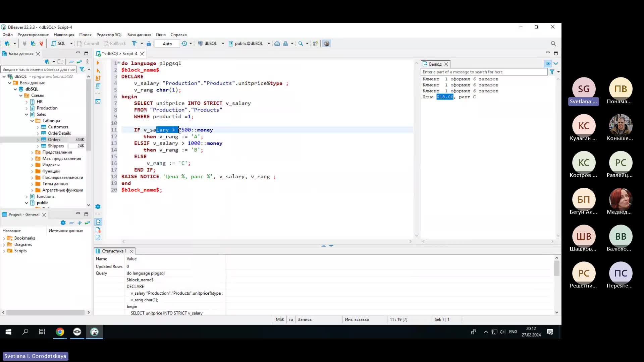Open the Справка menu

pyautogui.click(x=178, y=35)
